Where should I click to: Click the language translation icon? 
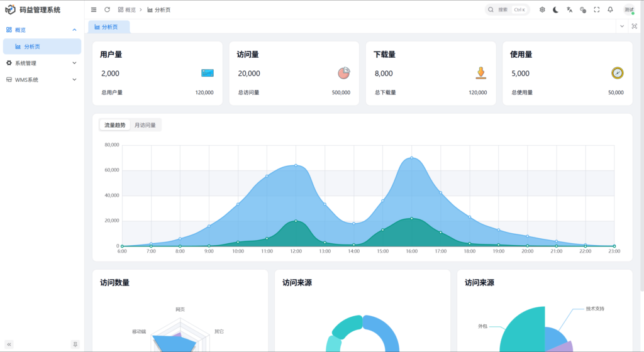coord(569,9)
